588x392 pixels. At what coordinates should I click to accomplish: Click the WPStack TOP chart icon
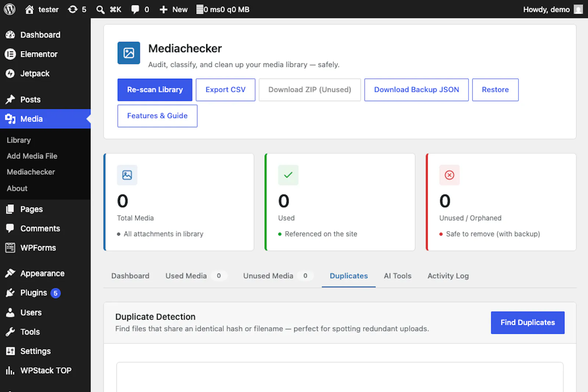(x=10, y=370)
